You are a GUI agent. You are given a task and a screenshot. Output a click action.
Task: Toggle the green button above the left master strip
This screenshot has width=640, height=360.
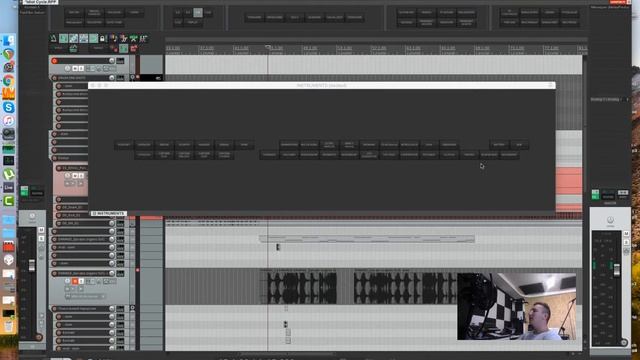click(x=24, y=191)
